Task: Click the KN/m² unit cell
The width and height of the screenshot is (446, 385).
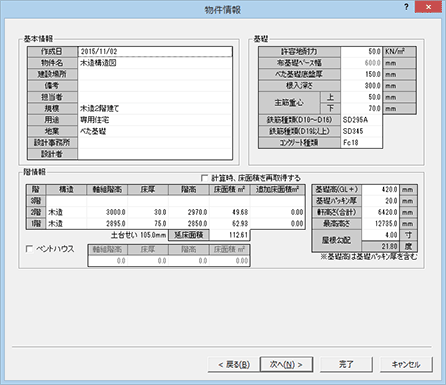Action: [399, 52]
